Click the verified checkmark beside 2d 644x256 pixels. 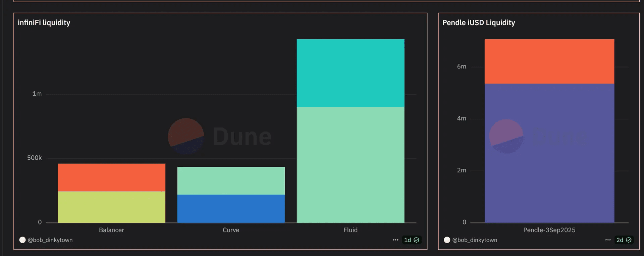click(x=629, y=240)
